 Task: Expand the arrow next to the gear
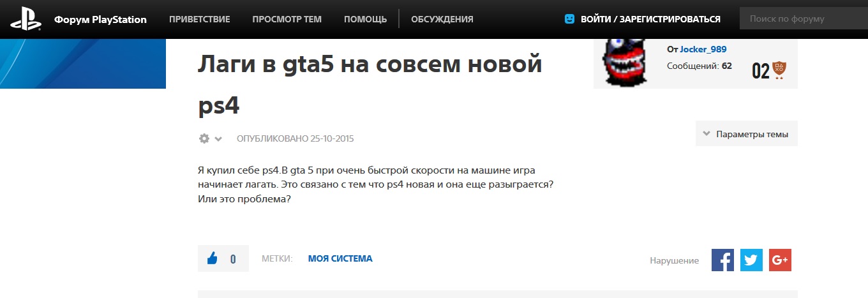pos(218,139)
